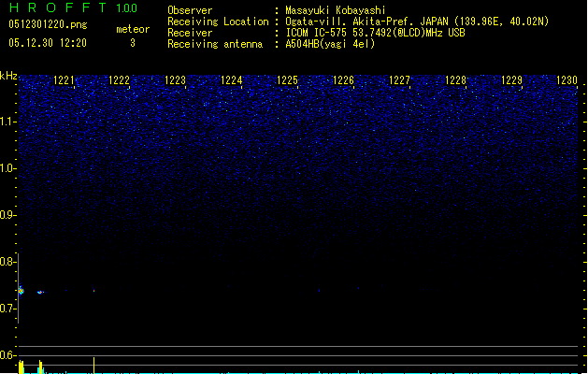This screenshot has width=588, height=374.
Task: Click the 1.1 kHz frequency axis label
Action: tap(8, 122)
